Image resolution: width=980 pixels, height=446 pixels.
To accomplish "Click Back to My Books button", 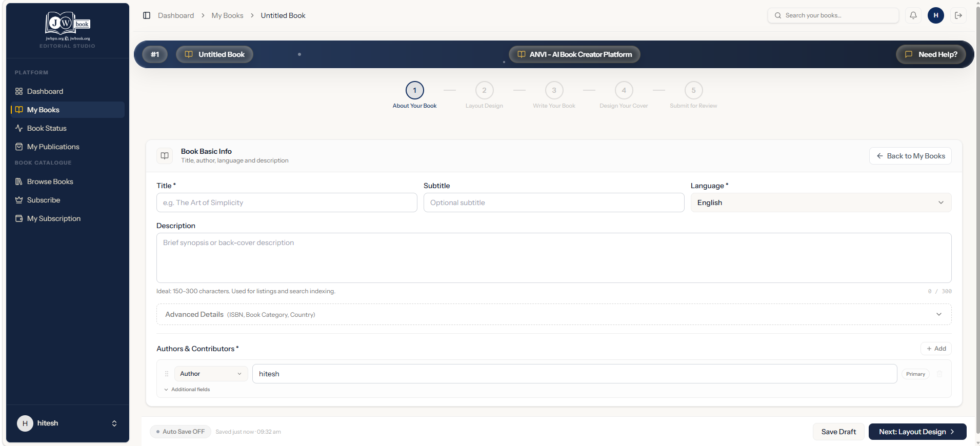I will click(x=910, y=156).
